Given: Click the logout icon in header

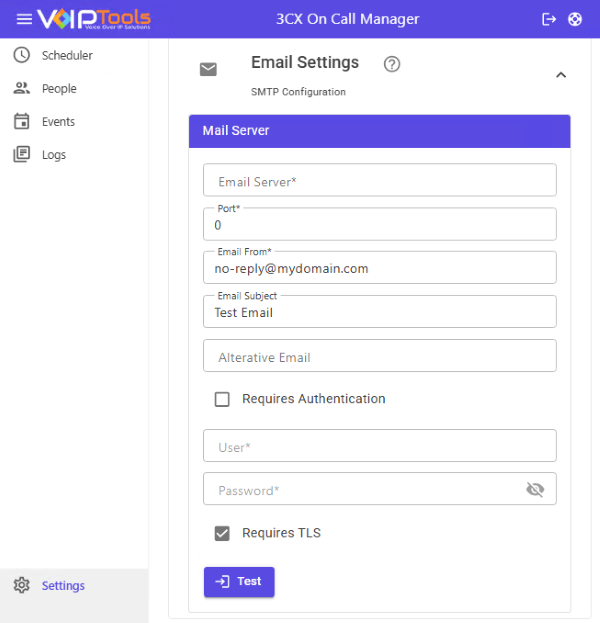Looking at the screenshot, I should tap(549, 19).
